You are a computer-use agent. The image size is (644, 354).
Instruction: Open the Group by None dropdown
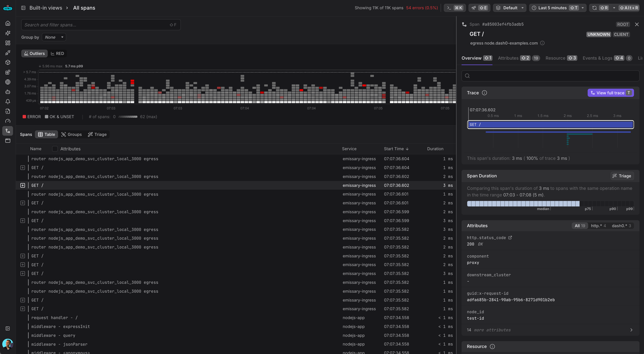pyautogui.click(x=54, y=37)
